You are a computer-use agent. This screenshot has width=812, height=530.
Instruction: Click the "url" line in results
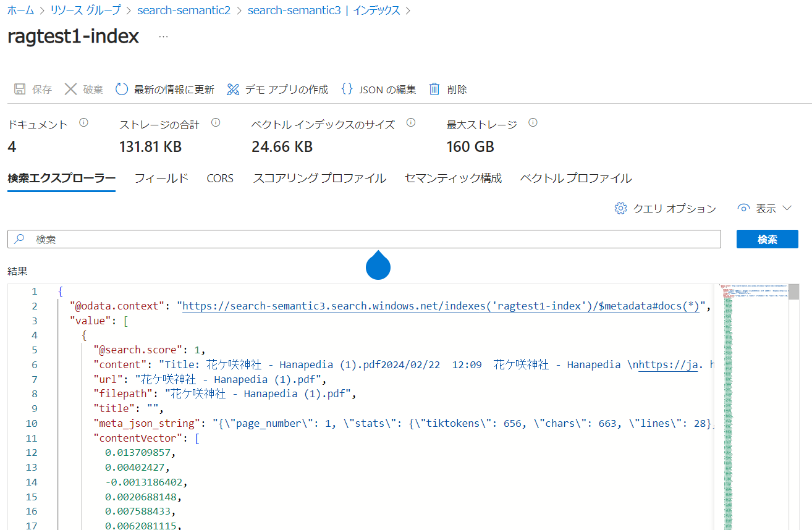[209, 379]
